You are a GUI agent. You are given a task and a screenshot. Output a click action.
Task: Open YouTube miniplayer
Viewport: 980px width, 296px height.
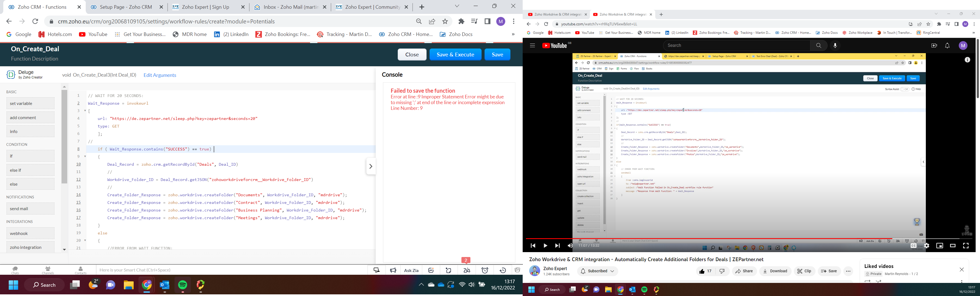click(x=940, y=246)
